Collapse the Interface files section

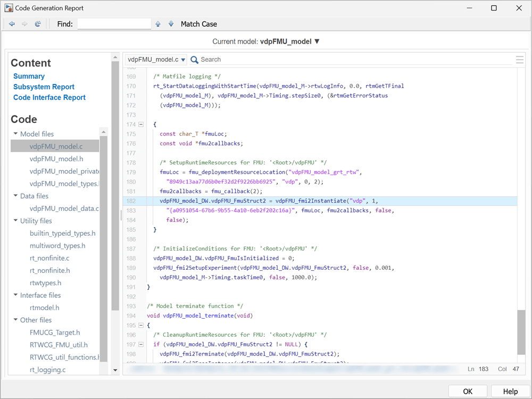[14, 295]
